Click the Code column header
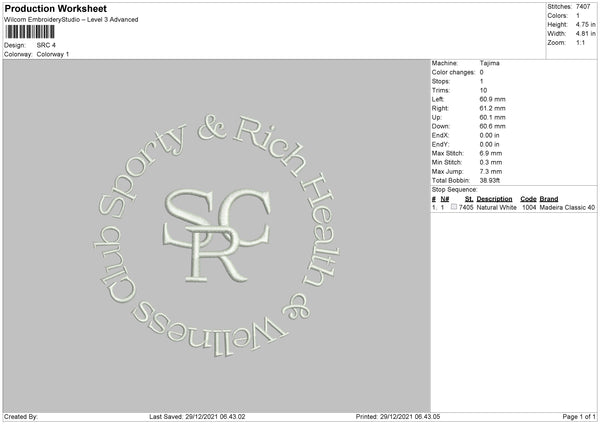600x424 pixels. pos(528,199)
